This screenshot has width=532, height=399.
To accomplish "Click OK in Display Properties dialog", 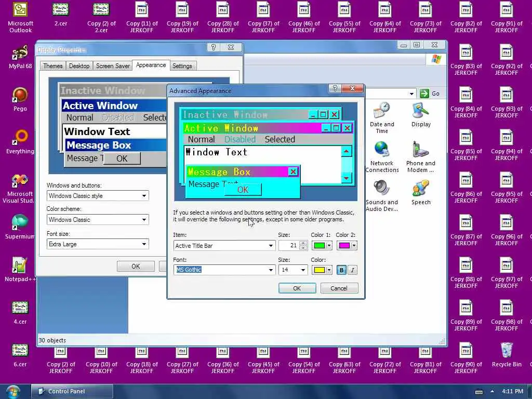I will [x=136, y=267].
